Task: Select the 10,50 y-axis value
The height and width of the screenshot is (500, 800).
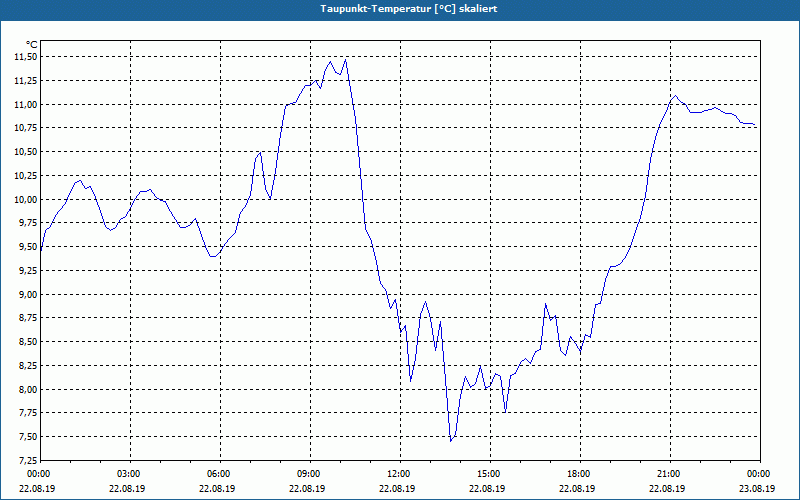Action: [x=26, y=152]
